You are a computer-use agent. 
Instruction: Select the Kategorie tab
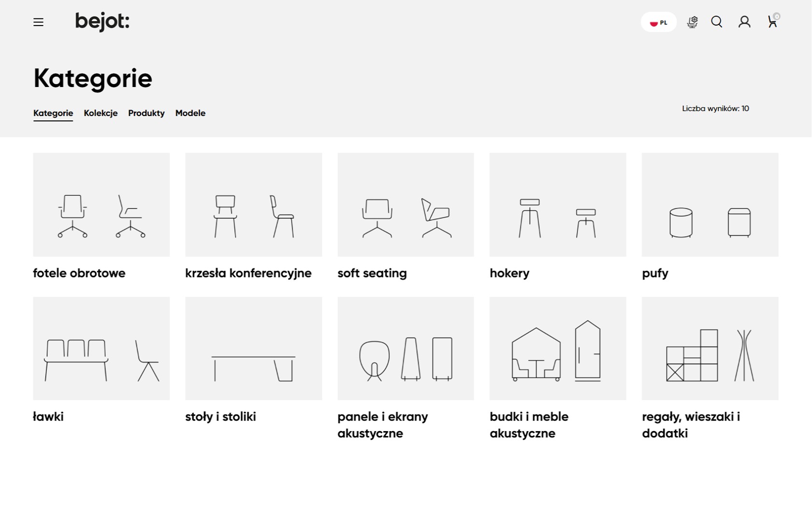[x=53, y=113]
